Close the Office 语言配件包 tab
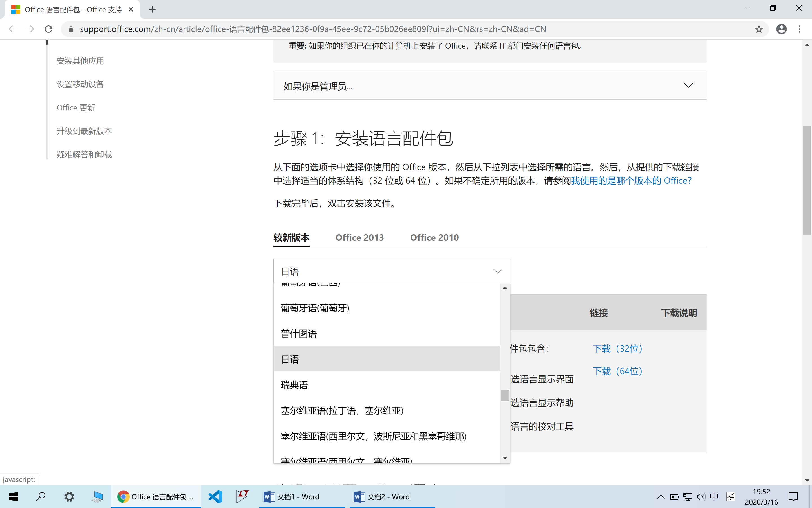The height and width of the screenshot is (508, 812). tap(131, 9)
